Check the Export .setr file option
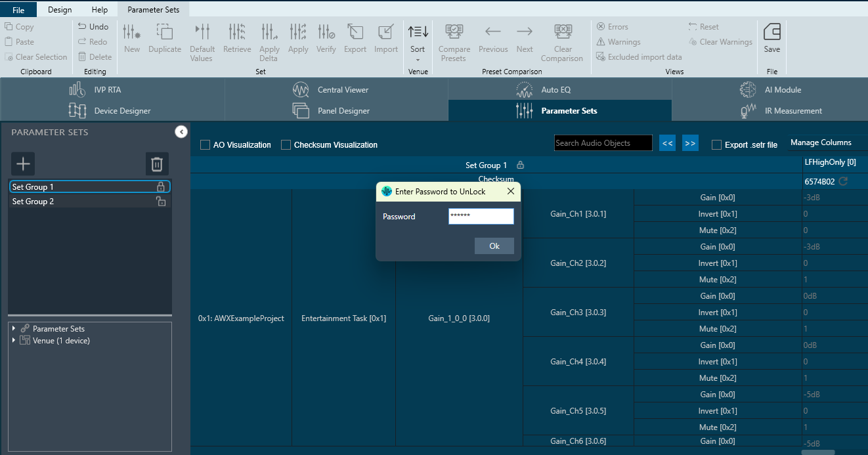Screen dimensions: 868x455 click(716, 145)
